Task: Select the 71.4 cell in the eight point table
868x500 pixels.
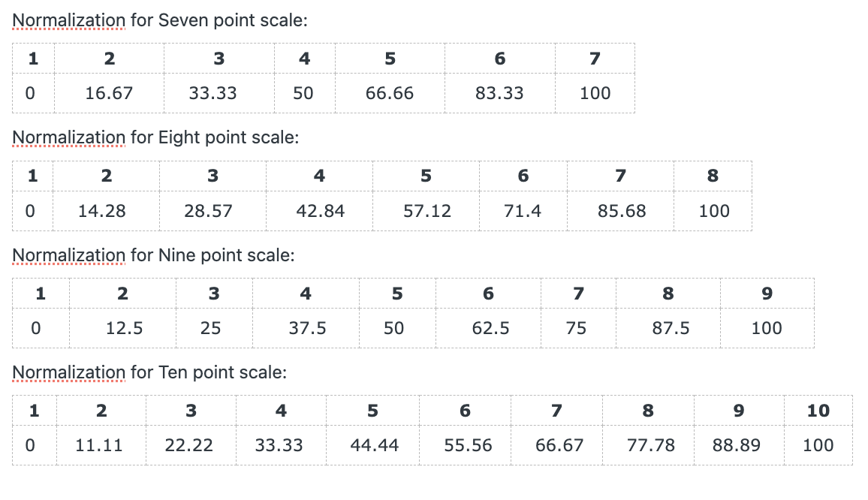Action: coord(523,211)
